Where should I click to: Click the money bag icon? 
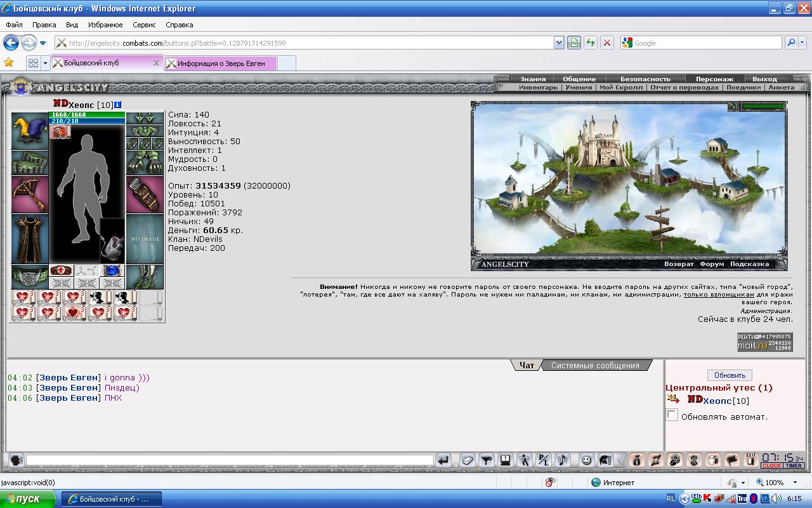click(x=638, y=460)
